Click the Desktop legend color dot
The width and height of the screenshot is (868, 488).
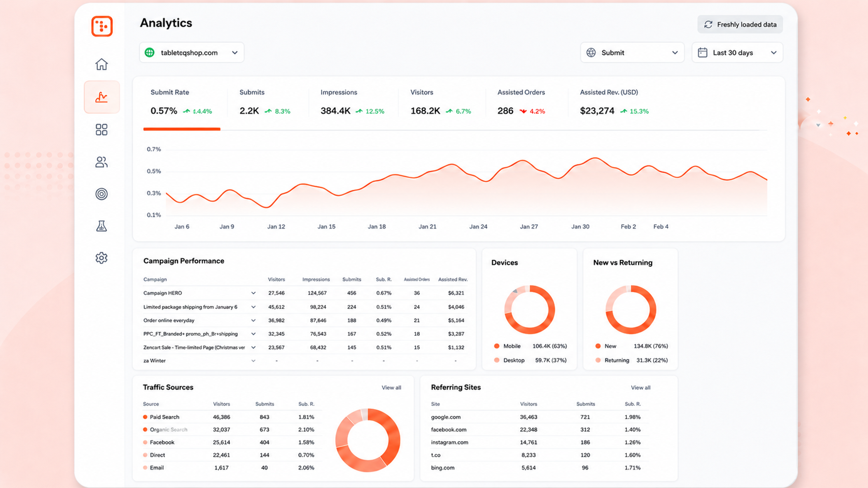tap(497, 360)
